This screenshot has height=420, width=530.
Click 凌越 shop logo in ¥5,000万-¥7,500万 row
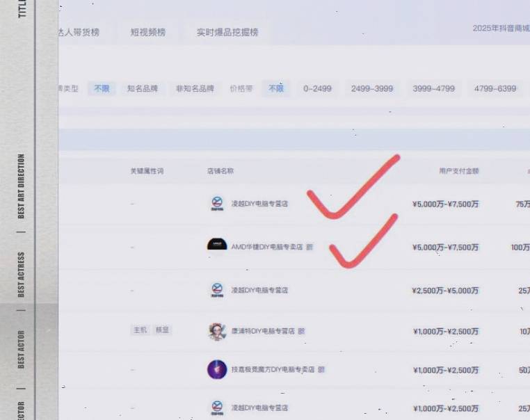[217, 204]
